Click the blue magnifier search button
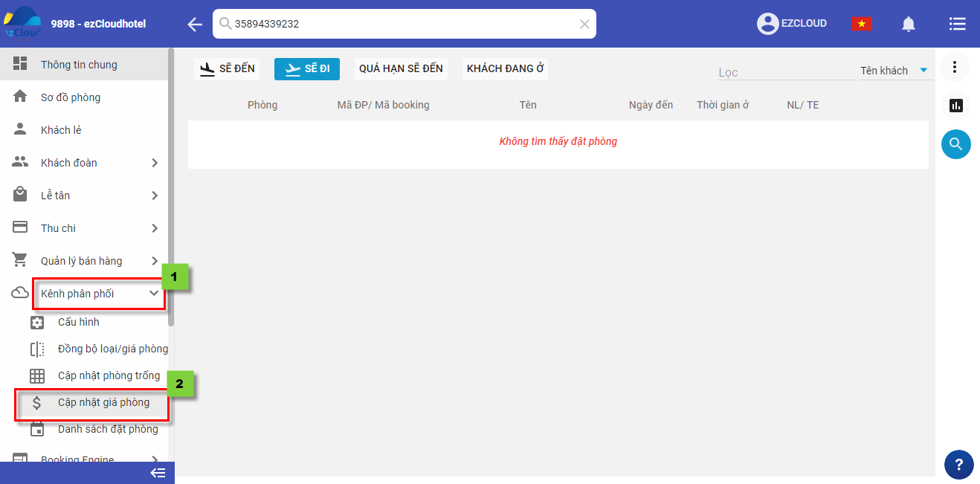980x484 pixels. tap(955, 143)
